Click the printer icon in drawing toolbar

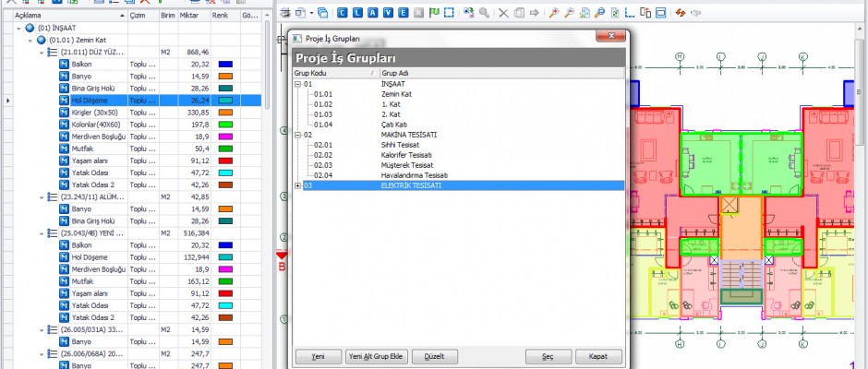[x=285, y=13]
